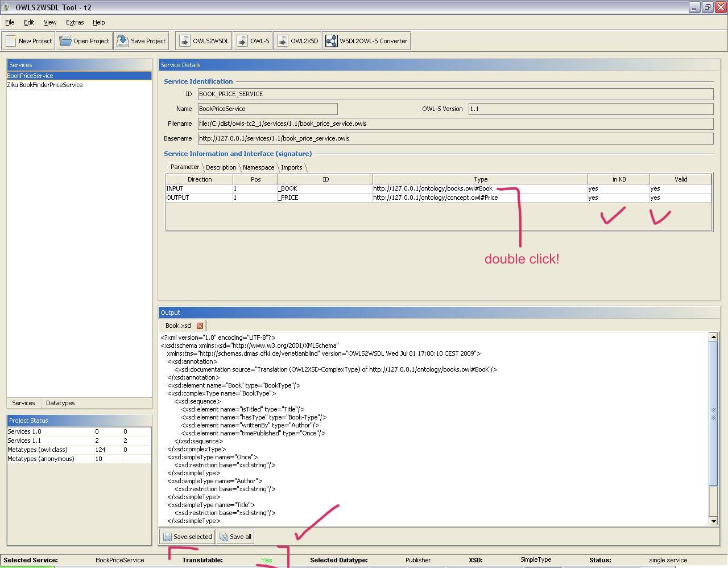The height and width of the screenshot is (568, 728).
Task: Switch to the Namespace tab
Action: pyautogui.click(x=258, y=167)
